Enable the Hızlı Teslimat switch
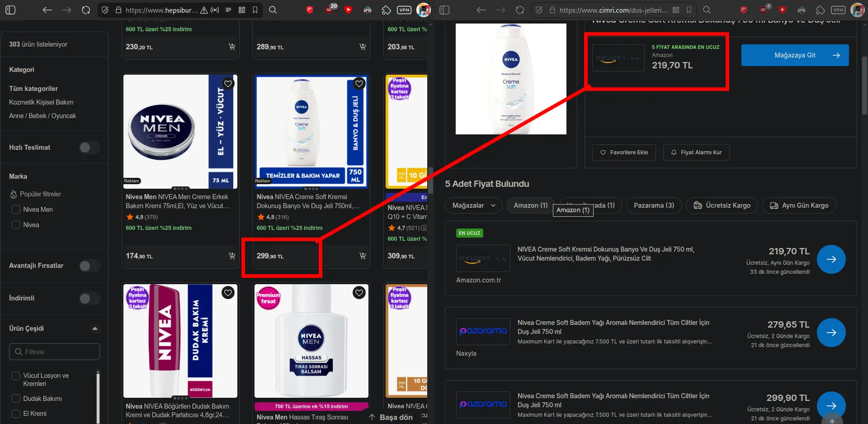The width and height of the screenshot is (868, 424). pos(90,148)
